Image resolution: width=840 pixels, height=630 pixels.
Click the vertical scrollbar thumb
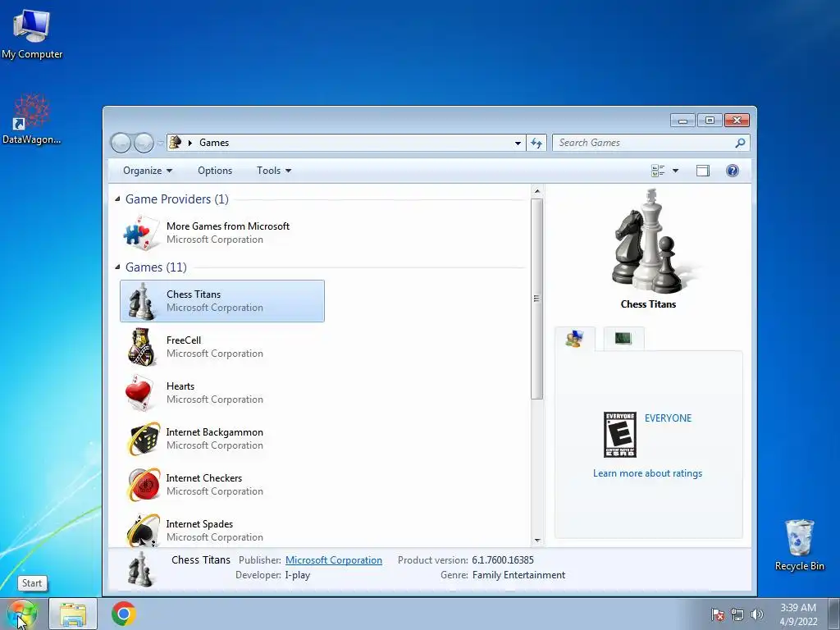tap(536, 299)
